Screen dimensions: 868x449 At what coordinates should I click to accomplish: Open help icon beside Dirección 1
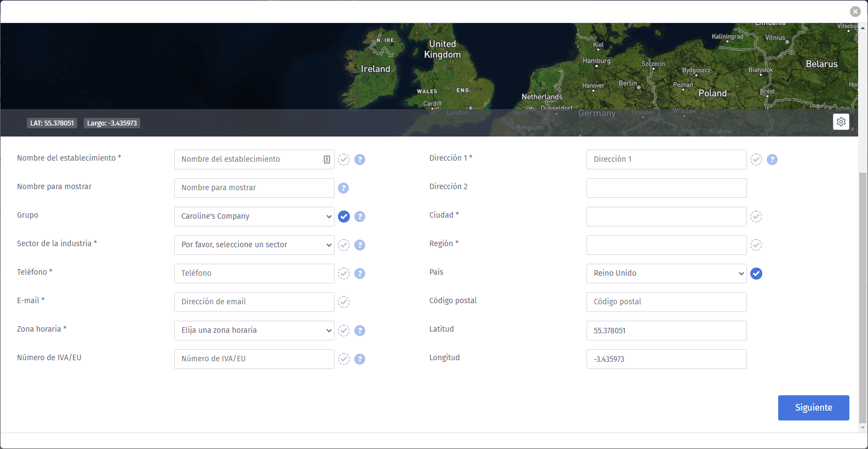tap(772, 160)
